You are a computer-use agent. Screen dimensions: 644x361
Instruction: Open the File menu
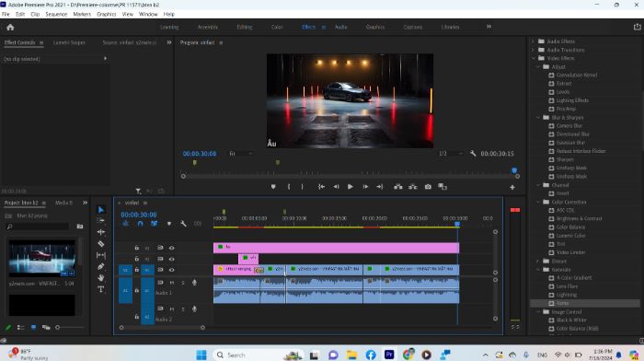click(6, 14)
